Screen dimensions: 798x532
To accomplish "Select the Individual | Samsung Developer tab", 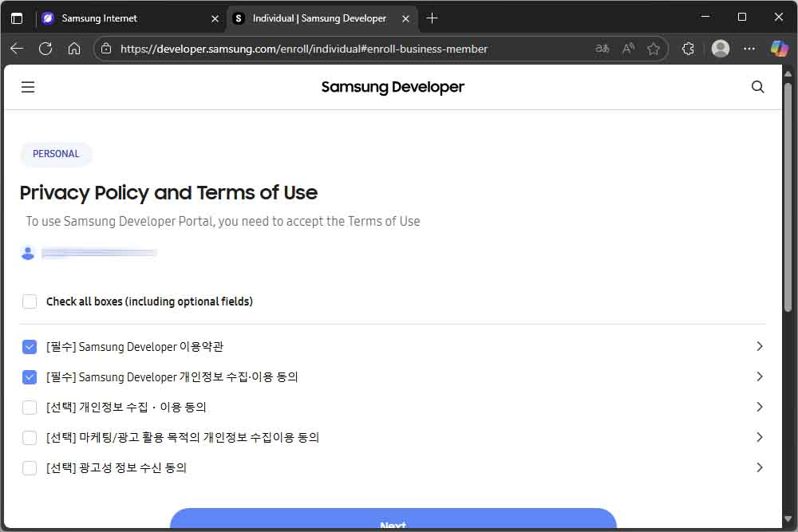I will click(322, 18).
